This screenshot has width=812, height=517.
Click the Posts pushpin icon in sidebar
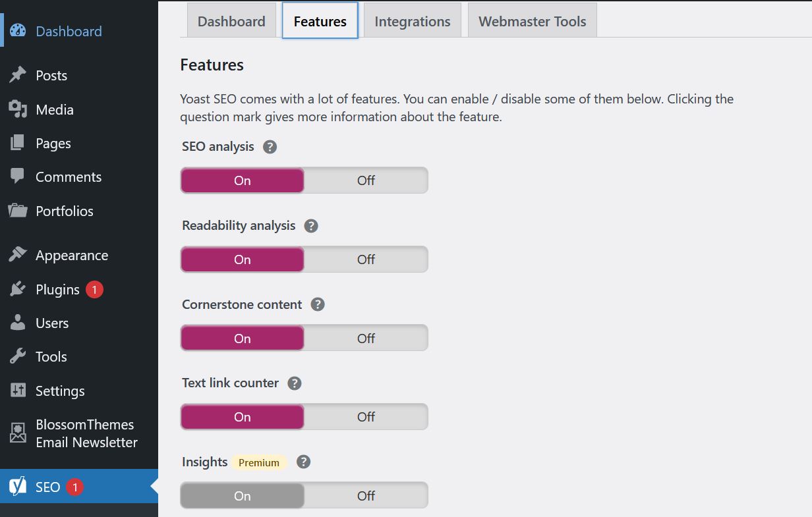(18, 75)
